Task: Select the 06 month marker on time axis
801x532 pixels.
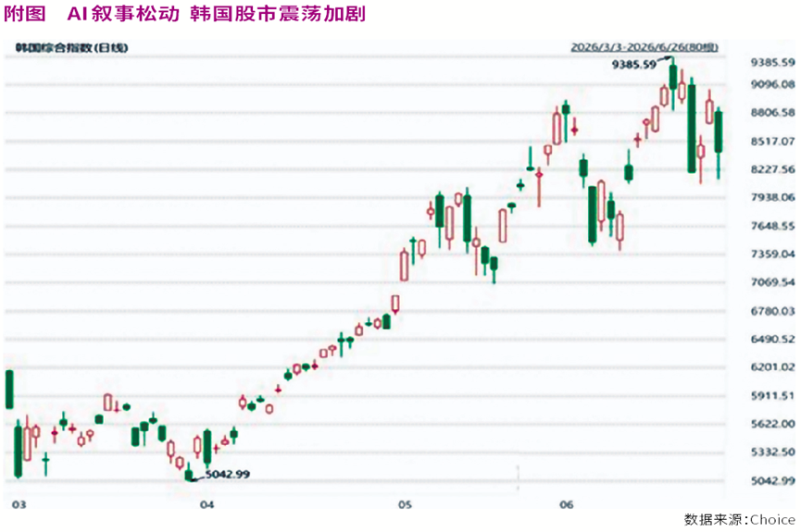Action: 566,504
